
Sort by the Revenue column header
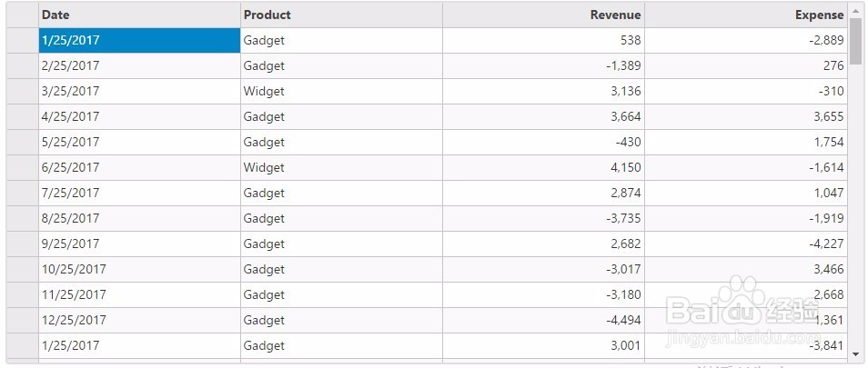pos(543,15)
